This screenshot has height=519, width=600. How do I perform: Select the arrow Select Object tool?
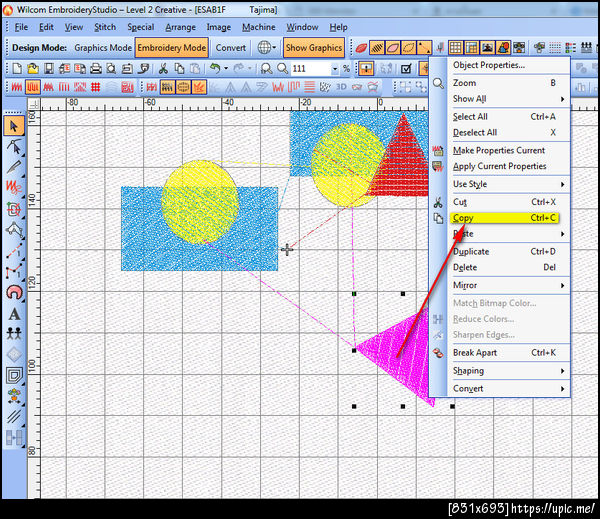(x=14, y=126)
